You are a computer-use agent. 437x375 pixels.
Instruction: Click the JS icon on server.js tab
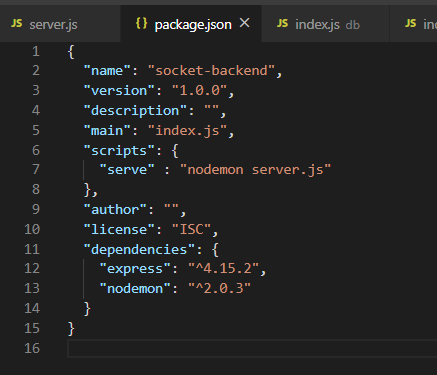(x=16, y=24)
